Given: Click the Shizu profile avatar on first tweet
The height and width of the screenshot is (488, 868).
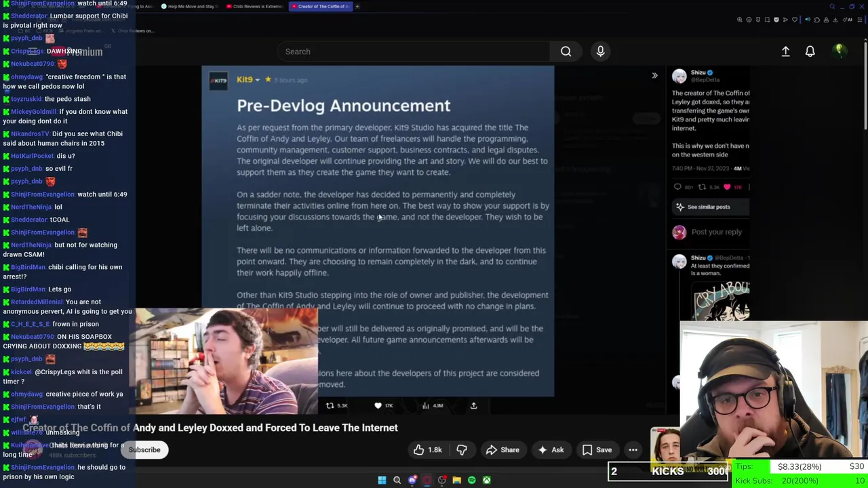Looking at the screenshot, I should click(x=679, y=77).
